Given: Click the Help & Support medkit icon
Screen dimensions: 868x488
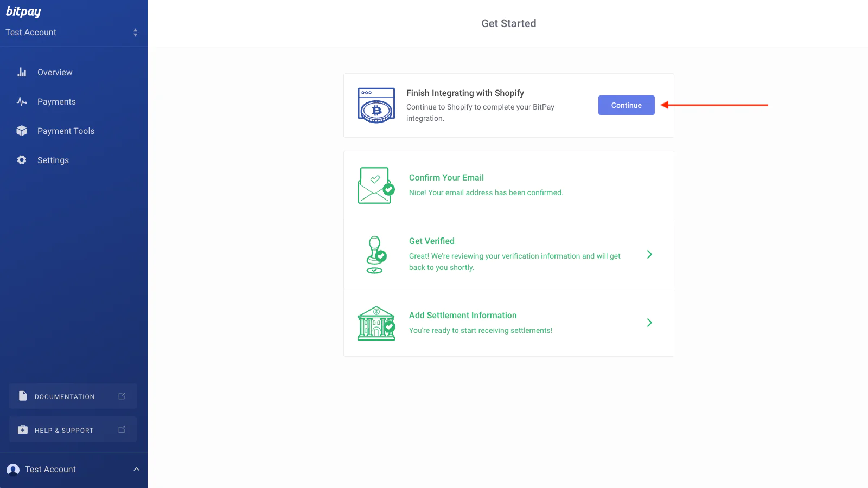Looking at the screenshot, I should 23,429.
